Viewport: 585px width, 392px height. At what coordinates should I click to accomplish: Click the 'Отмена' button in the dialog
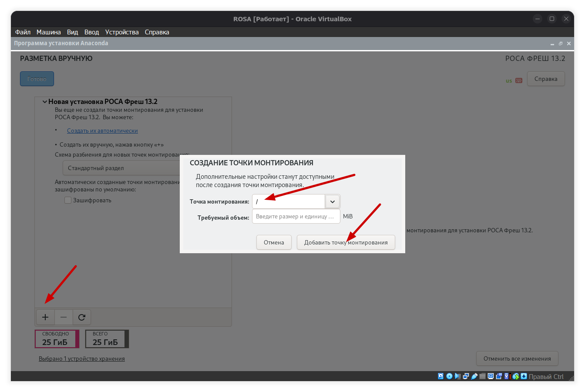point(274,242)
